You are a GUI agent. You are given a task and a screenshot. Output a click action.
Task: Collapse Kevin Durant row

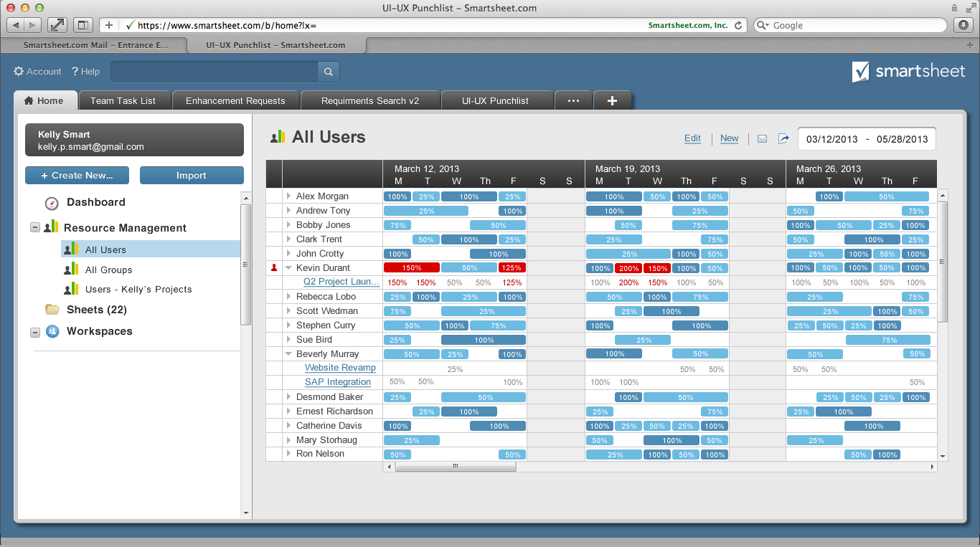click(288, 267)
